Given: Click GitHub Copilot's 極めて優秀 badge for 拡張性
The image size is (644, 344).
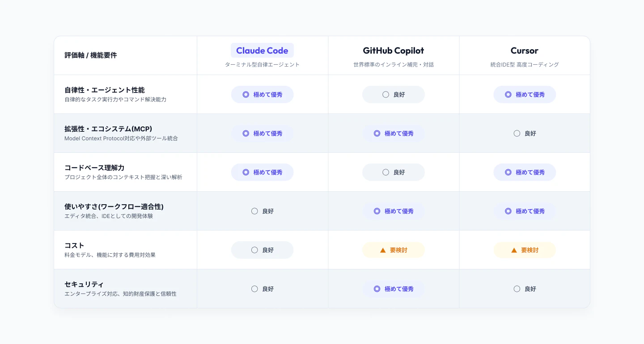Looking at the screenshot, I should (394, 134).
